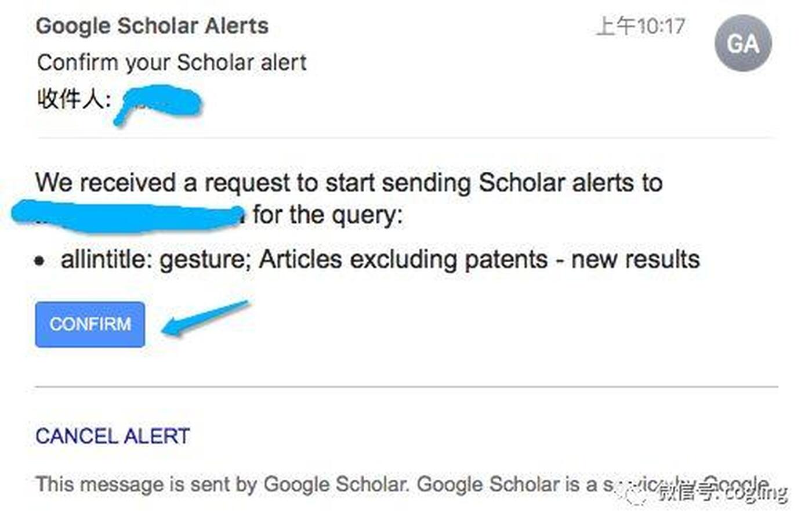Click the blue CONFIRM button
812x528 pixels.
tap(90, 324)
